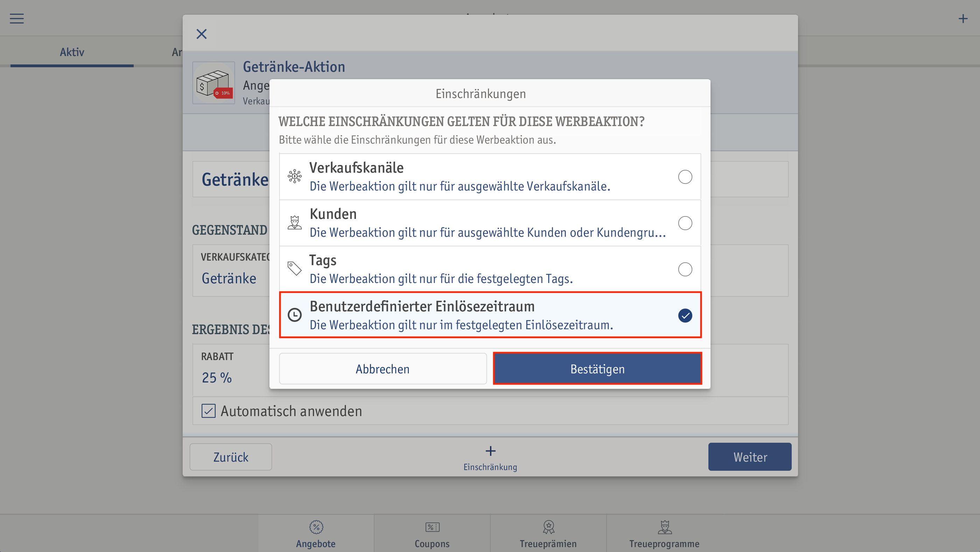Click the Getränke-Aktion box thumbnail image
The height and width of the screenshot is (552, 980).
pyautogui.click(x=214, y=83)
